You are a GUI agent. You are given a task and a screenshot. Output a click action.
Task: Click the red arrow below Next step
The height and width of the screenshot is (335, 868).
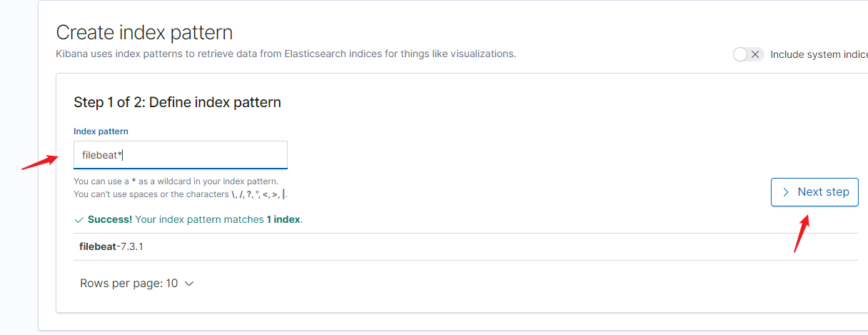[801, 234]
